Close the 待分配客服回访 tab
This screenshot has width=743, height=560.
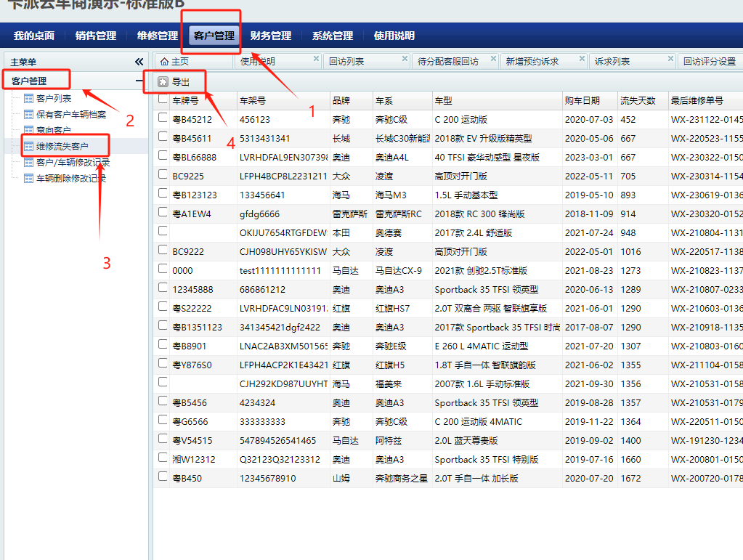tap(493, 58)
